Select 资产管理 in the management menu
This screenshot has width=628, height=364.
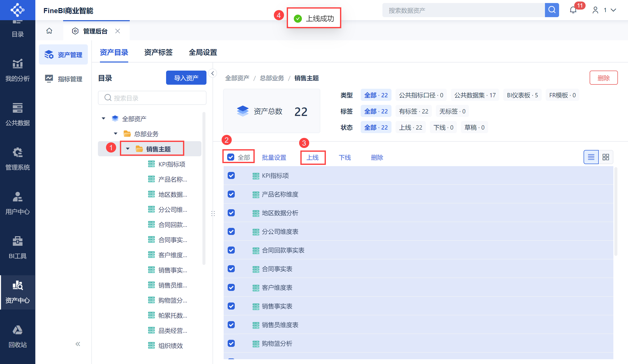(x=63, y=54)
